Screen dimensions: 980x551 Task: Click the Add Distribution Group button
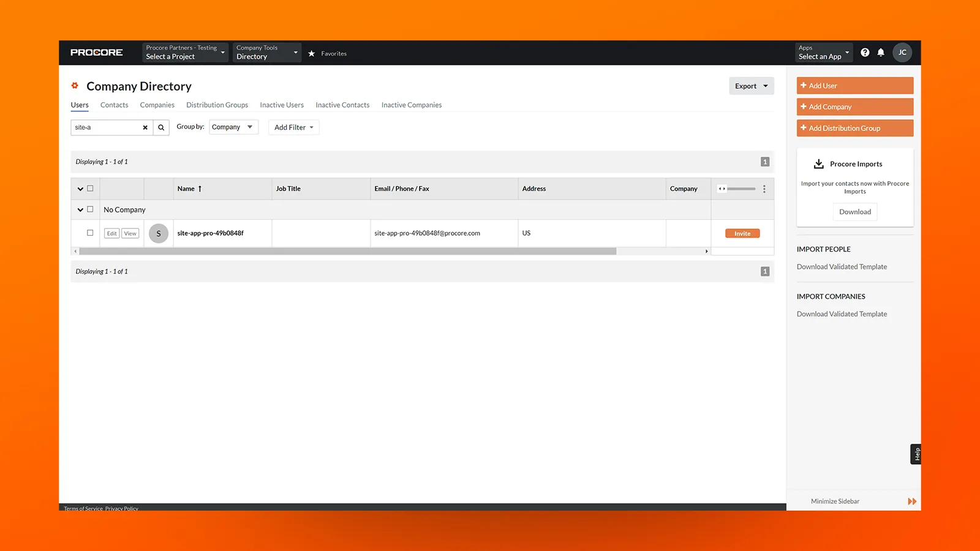click(855, 129)
